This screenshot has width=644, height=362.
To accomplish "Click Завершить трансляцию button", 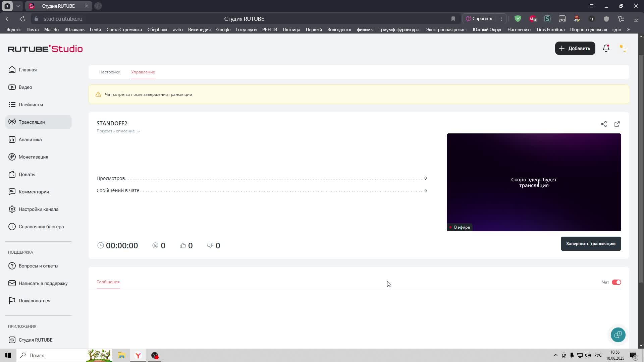I will click(x=591, y=244).
